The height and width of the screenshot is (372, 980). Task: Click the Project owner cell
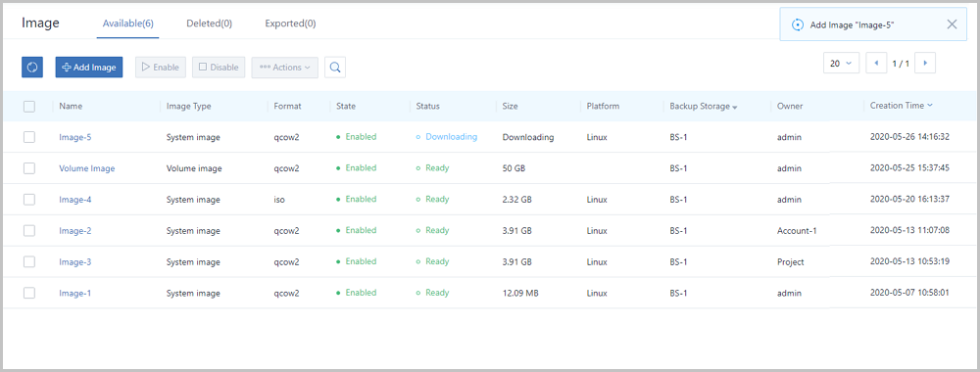click(x=791, y=262)
